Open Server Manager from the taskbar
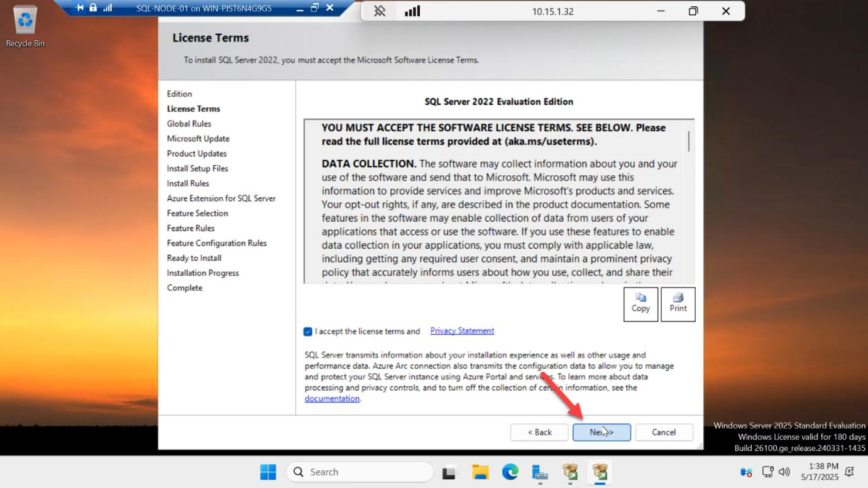868x488 pixels. [540, 472]
